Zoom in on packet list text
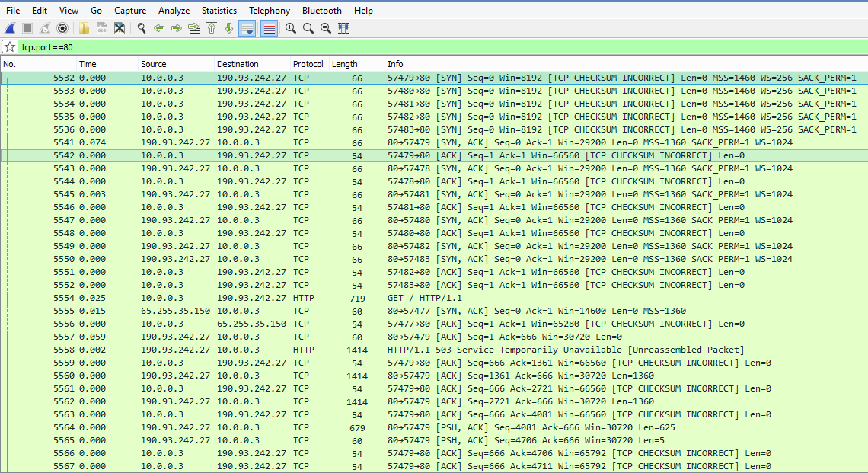This screenshot has height=473, width=868. 291,28
